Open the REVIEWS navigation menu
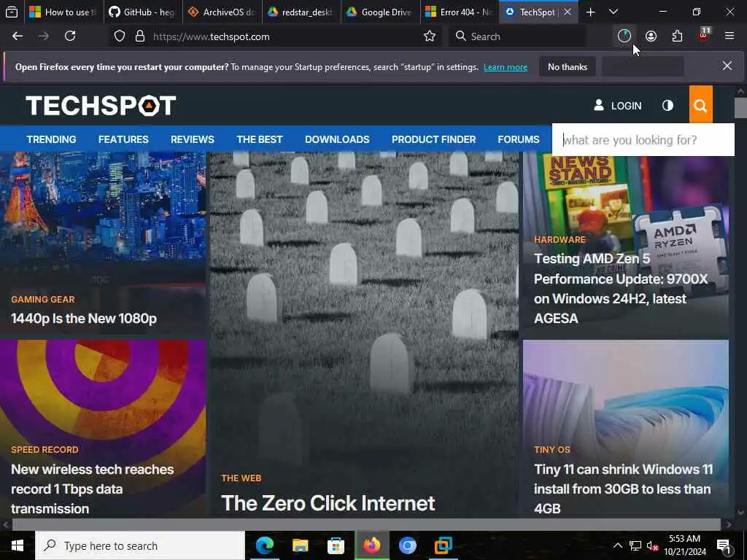747x560 pixels. point(193,139)
